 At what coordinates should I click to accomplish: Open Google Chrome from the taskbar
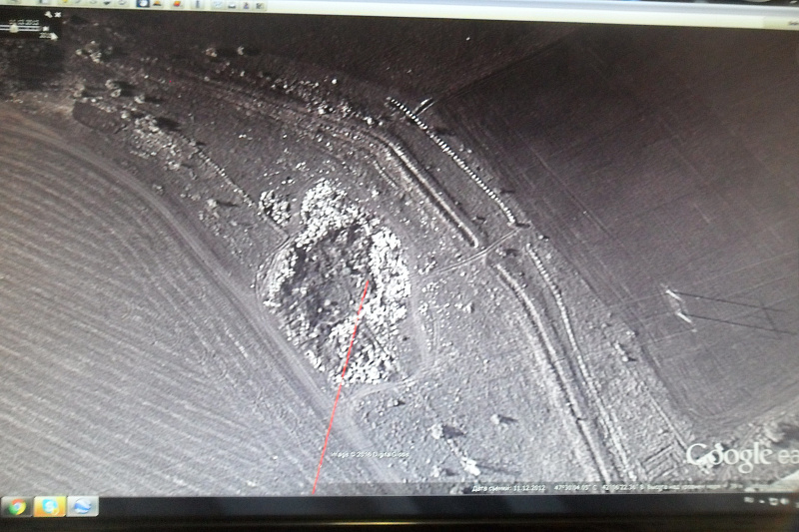point(17,507)
